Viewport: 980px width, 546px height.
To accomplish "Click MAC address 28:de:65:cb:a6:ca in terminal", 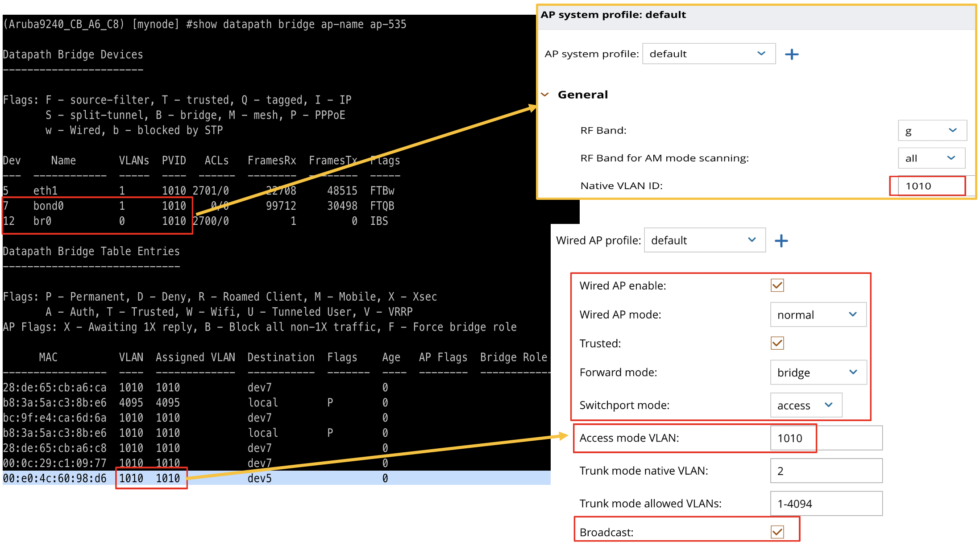I will 55,388.
